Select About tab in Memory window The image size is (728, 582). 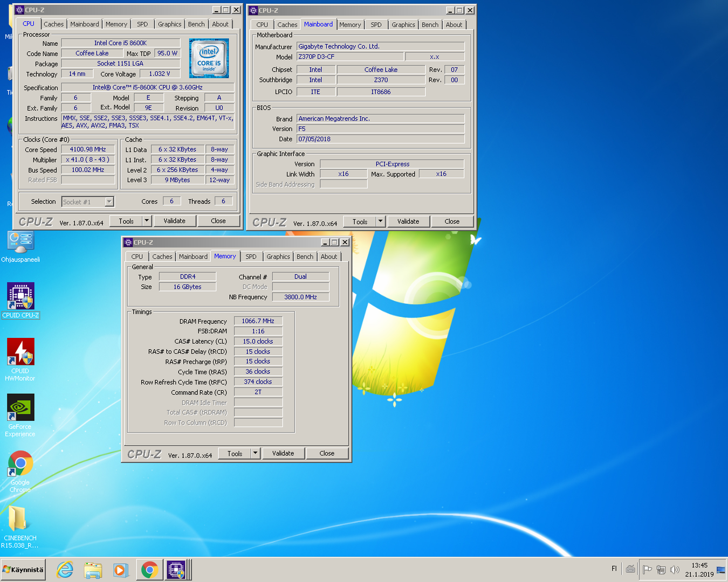click(x=329, y=257)
